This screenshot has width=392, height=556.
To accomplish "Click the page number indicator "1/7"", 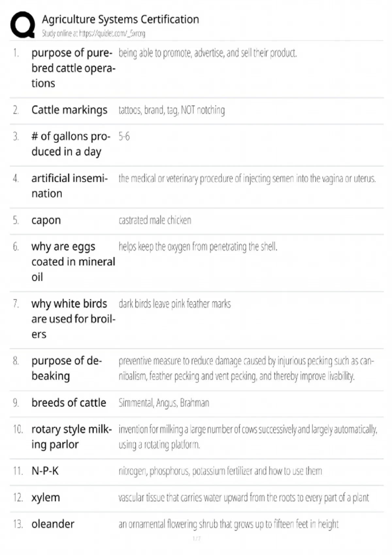I will [196, 538].
